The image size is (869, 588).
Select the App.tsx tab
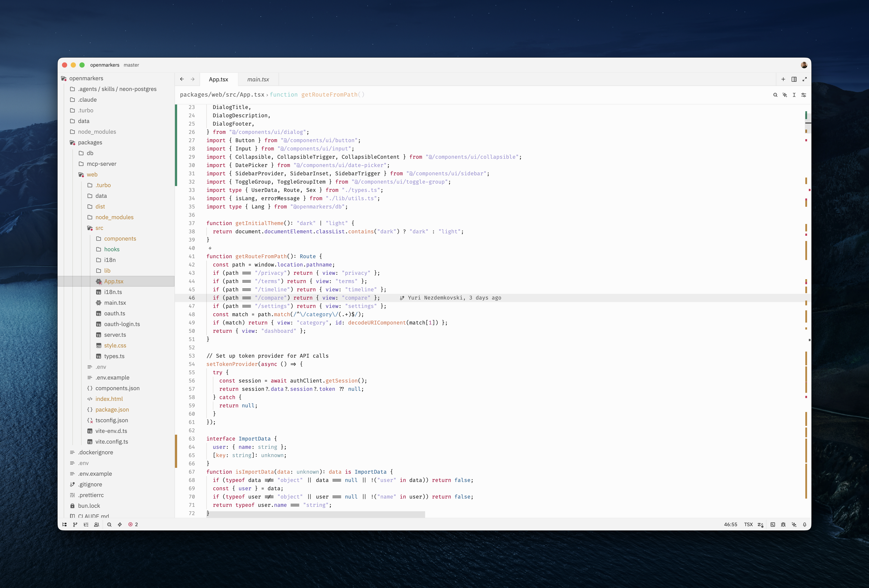[218, 79]
